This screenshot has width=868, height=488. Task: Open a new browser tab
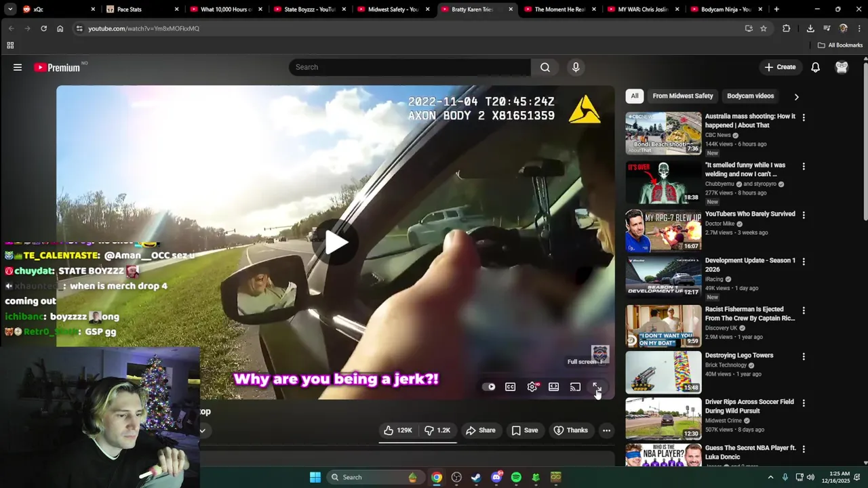pos(776,9)
